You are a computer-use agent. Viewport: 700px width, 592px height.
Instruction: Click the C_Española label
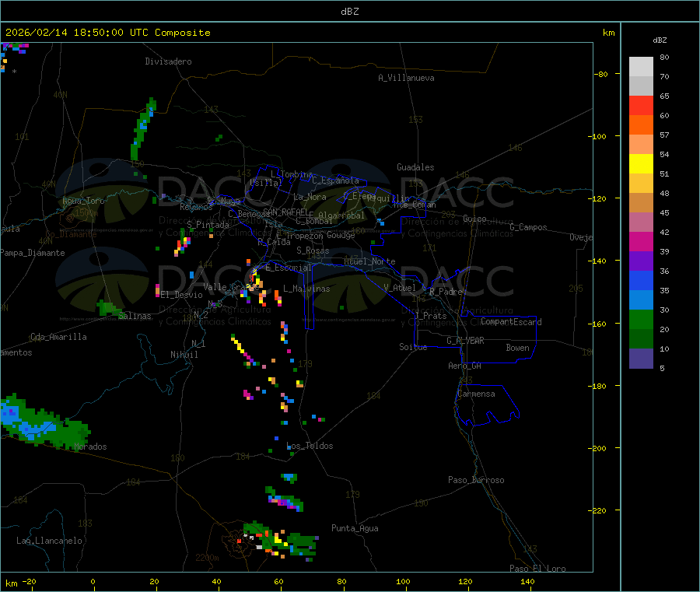click(336, 180)
